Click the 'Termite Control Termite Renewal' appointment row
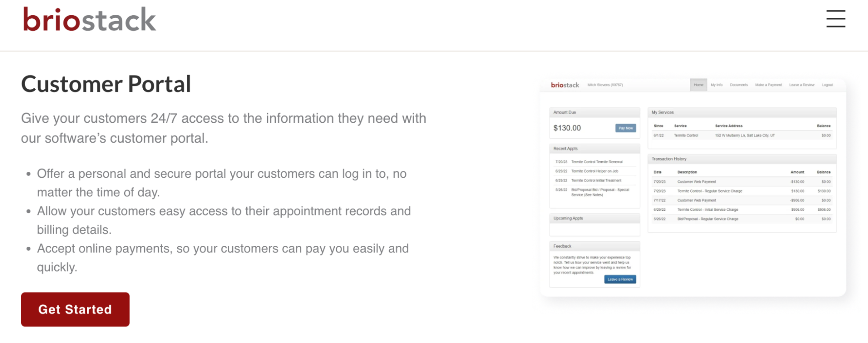Screen dimensions: 868x343 point(594,162)
